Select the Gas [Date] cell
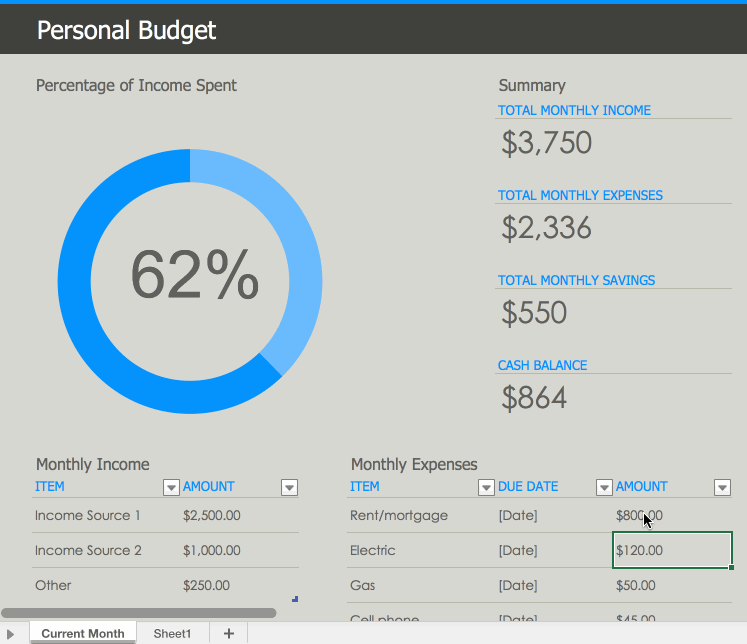Screen dimensions: 747x644 [554, 585]
